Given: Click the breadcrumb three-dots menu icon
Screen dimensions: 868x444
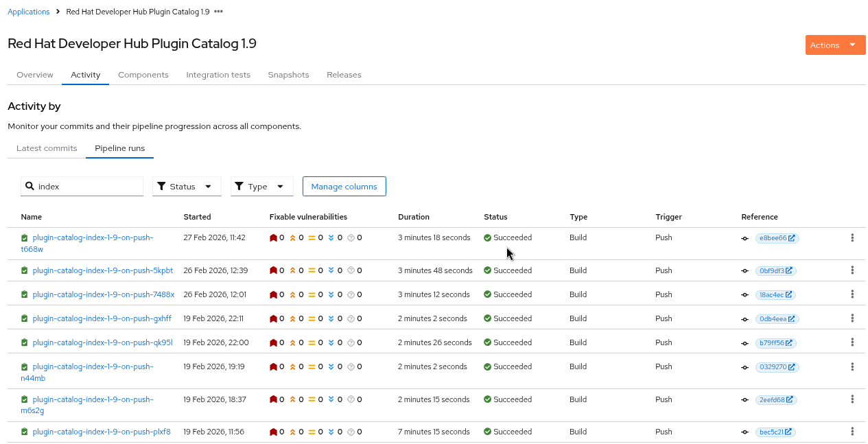Looking at the screenshot, I should pos(218,12).
